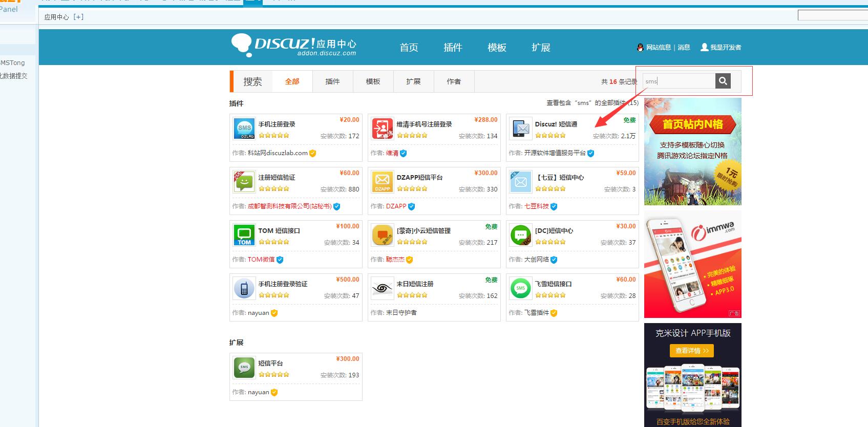This screenshot has height=427, width=868.
Task: Open the [蒙奇]小云短信管理 orange icon
Action: pyautogui.click(x=383, y=235)
